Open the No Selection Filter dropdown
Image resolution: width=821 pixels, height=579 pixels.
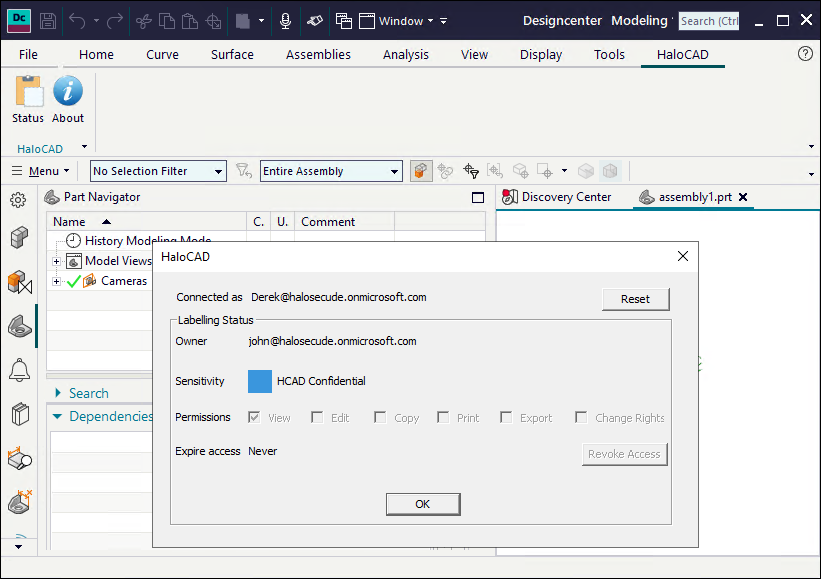click(158, 171)
